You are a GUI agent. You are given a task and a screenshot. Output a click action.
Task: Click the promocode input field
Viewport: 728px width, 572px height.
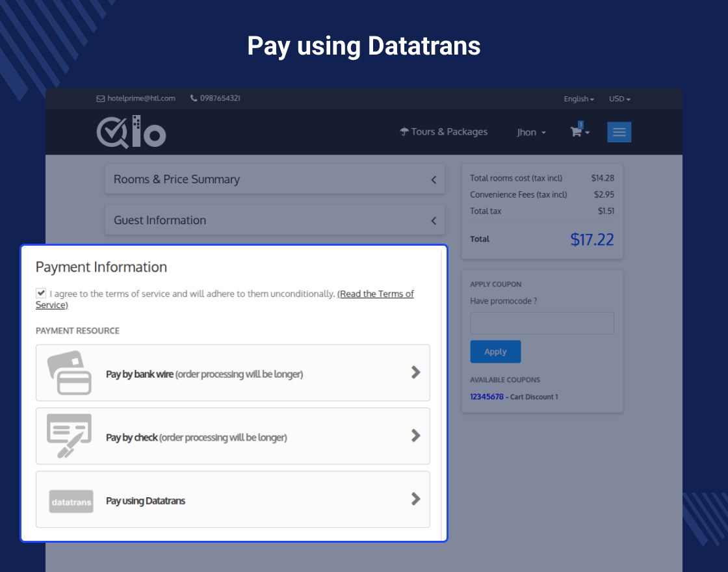coord(542,323)
